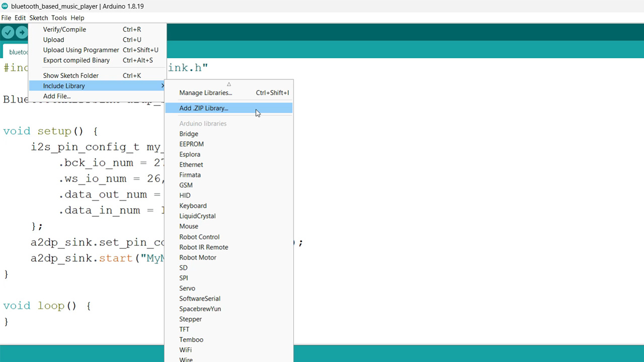Open the Help menu

77,18
